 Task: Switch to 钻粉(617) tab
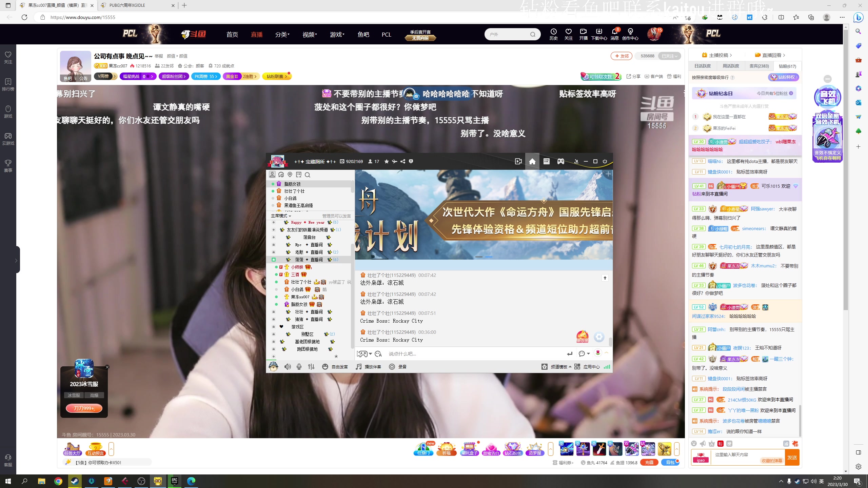pos(787,66)
